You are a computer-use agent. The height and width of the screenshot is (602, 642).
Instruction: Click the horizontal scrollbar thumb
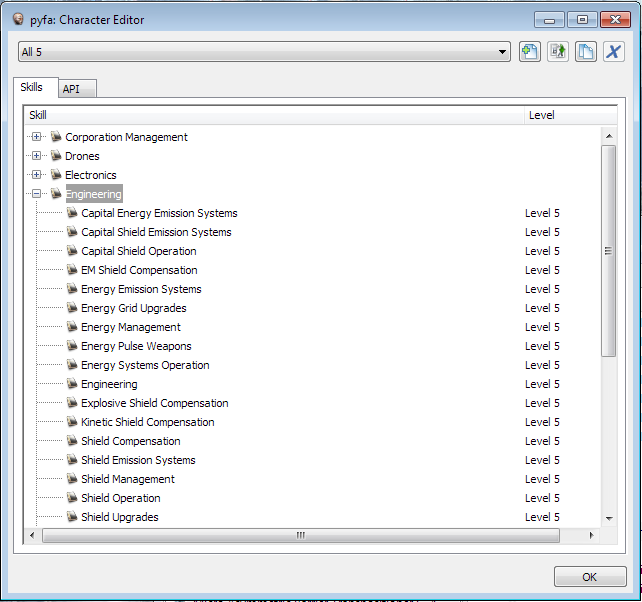pos(301,535)
